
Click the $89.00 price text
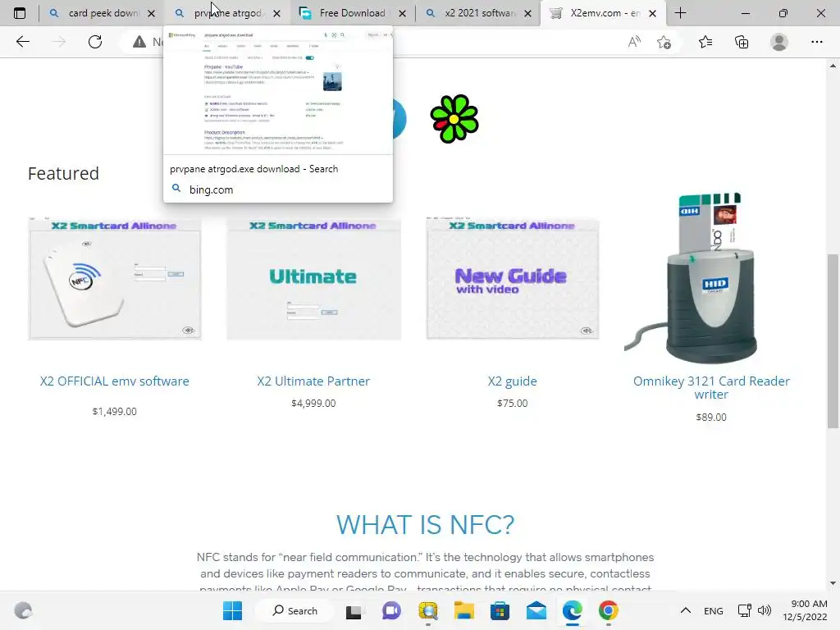(x=711, y=417)
